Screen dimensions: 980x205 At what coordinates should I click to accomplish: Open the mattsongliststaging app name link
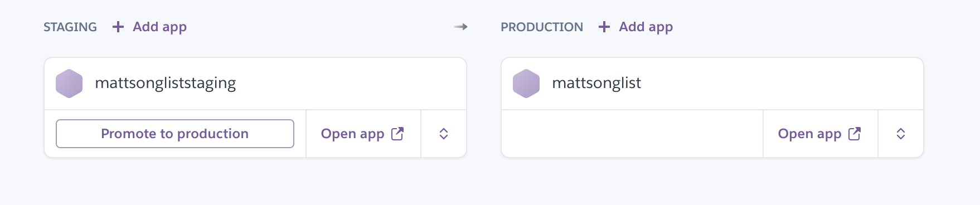tap(166, 83)
